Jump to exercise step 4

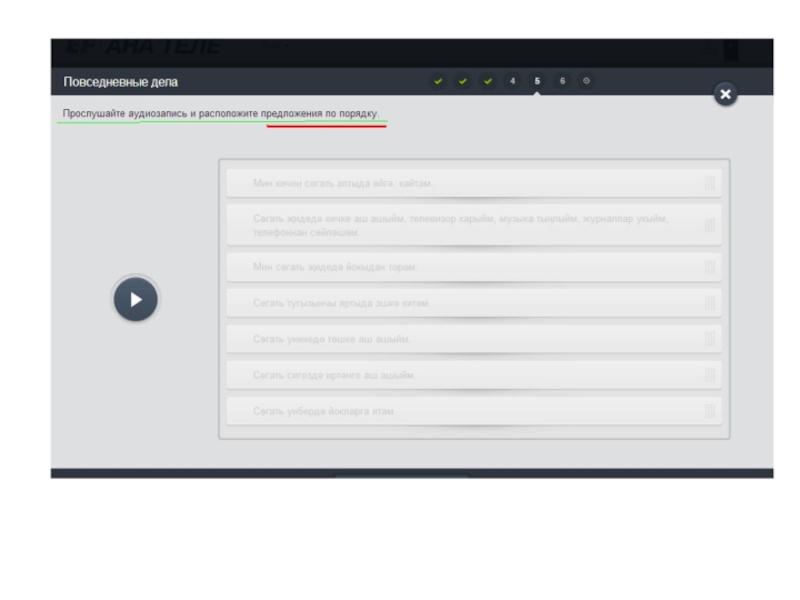pyautogui.click(x=513, y=81)
